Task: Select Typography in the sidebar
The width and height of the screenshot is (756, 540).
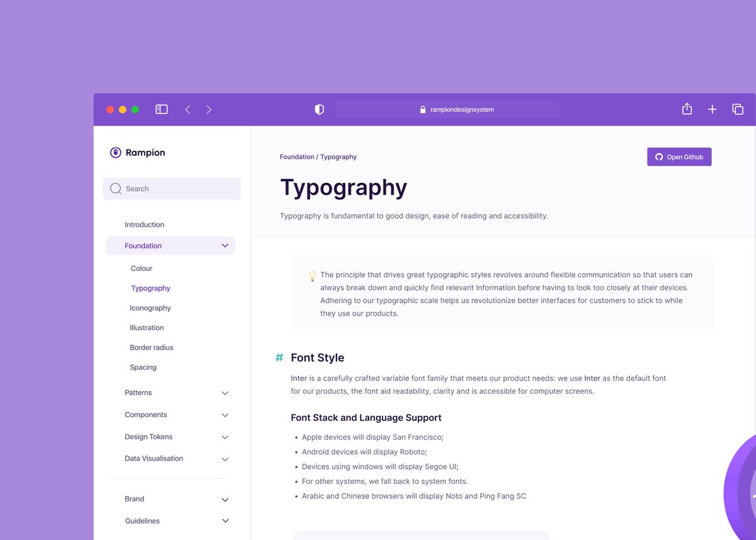Action: click(x=151, y=288)
